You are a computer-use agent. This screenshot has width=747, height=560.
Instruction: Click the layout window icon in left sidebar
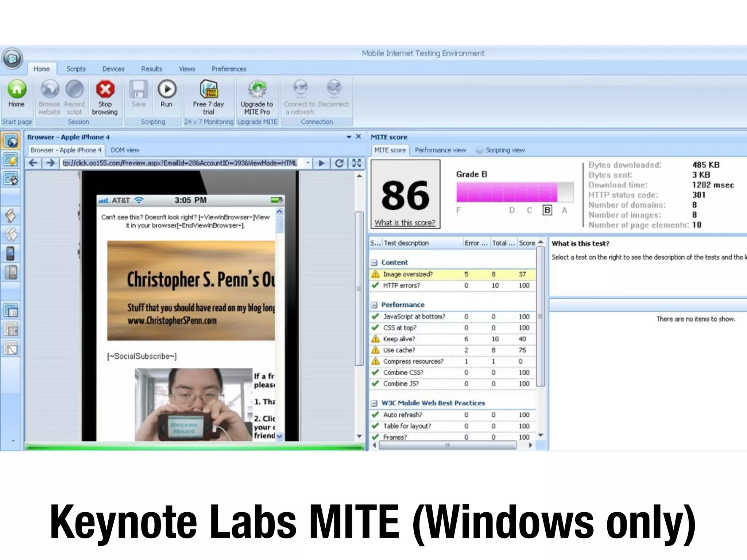[x=11, y=310]
